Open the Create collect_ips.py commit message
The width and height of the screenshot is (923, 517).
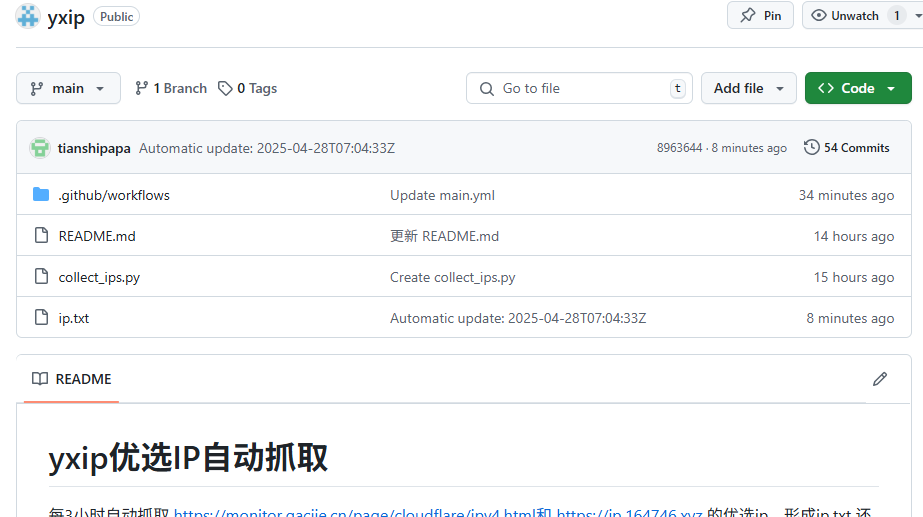point(453,277)
